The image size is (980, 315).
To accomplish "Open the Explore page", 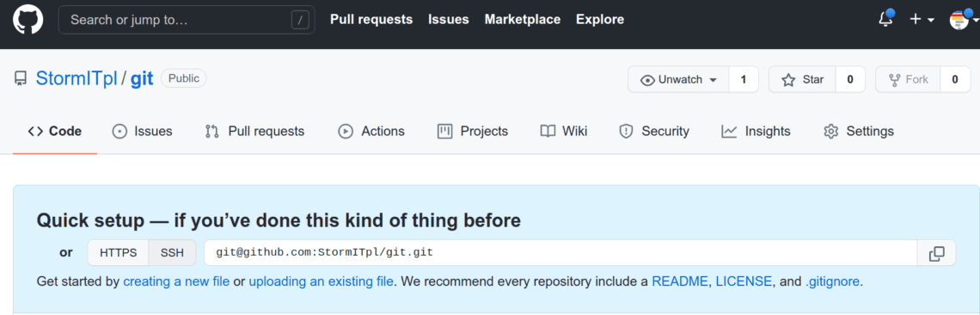I will point(600,20).
